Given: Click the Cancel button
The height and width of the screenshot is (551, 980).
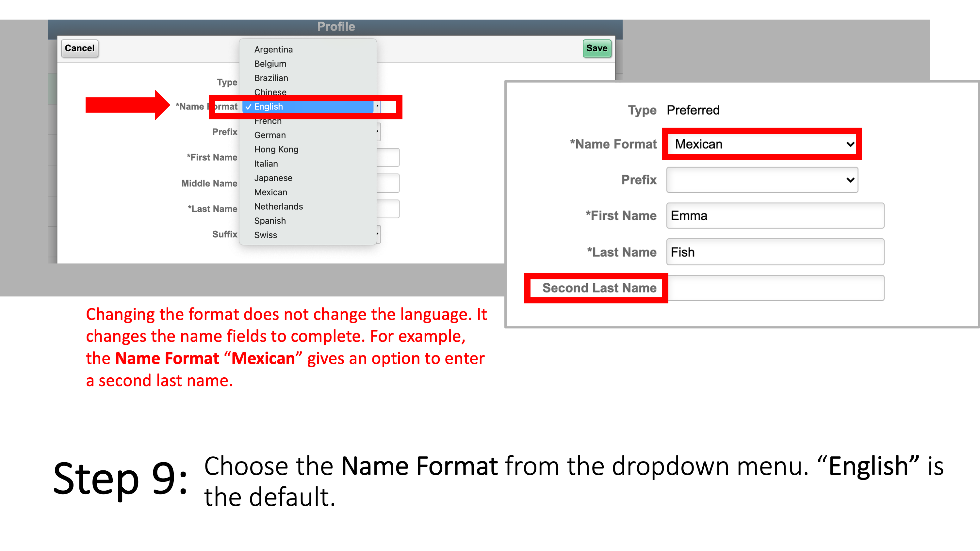Looking at the screenshot, I should click(x=79, y=47).
